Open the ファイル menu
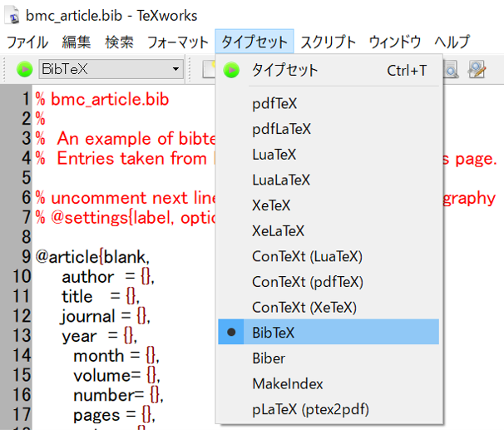The height and width of the screenshot is (430, 504). click(27, 42)
